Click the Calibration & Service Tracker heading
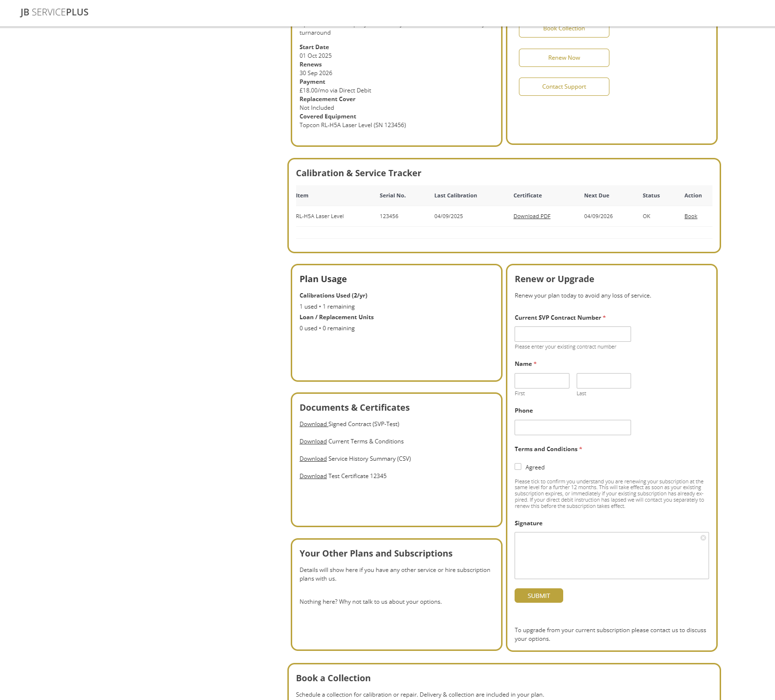 click(x=359, y=173)
